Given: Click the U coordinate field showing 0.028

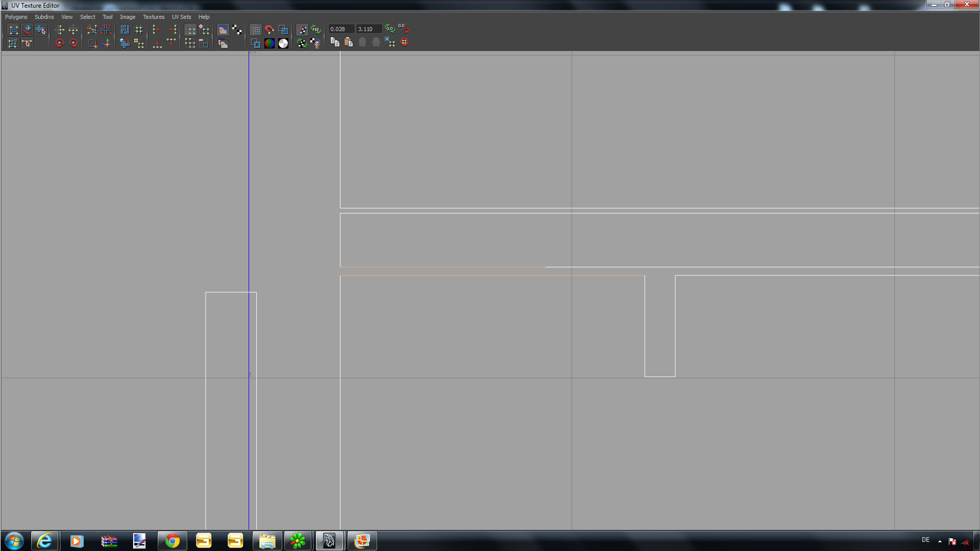Looking at the screenshot, I should 341,29.
